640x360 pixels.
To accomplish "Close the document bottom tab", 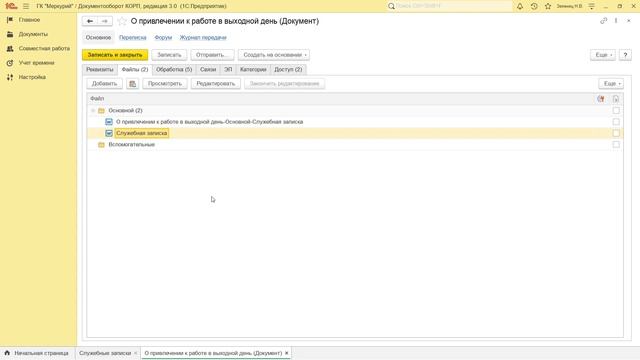I will 287,353.
